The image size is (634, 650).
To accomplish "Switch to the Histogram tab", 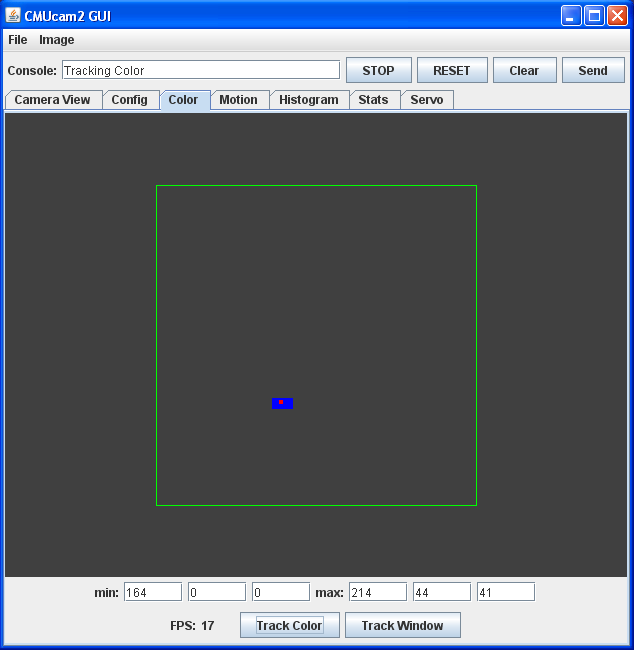I will point(309,100).
